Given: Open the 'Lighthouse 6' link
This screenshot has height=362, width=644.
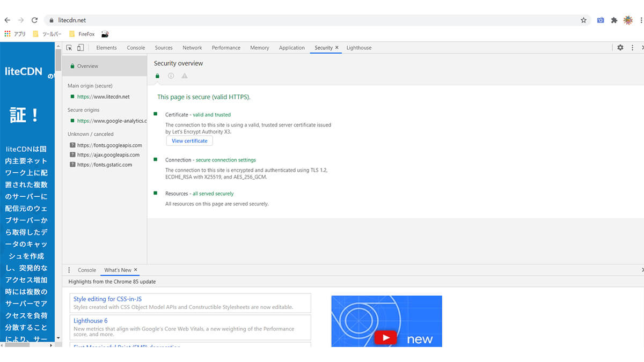Looking at the screenshot, I should 91,321.
